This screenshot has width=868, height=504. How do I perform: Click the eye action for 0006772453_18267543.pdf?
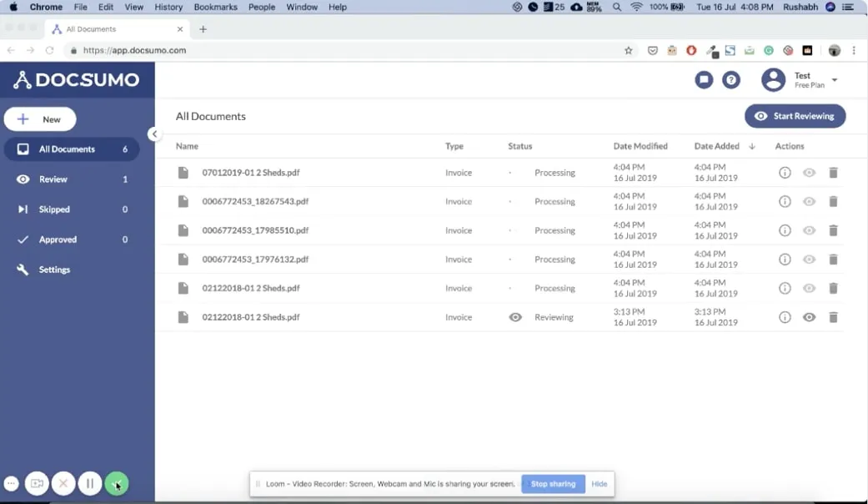point(809,202)
